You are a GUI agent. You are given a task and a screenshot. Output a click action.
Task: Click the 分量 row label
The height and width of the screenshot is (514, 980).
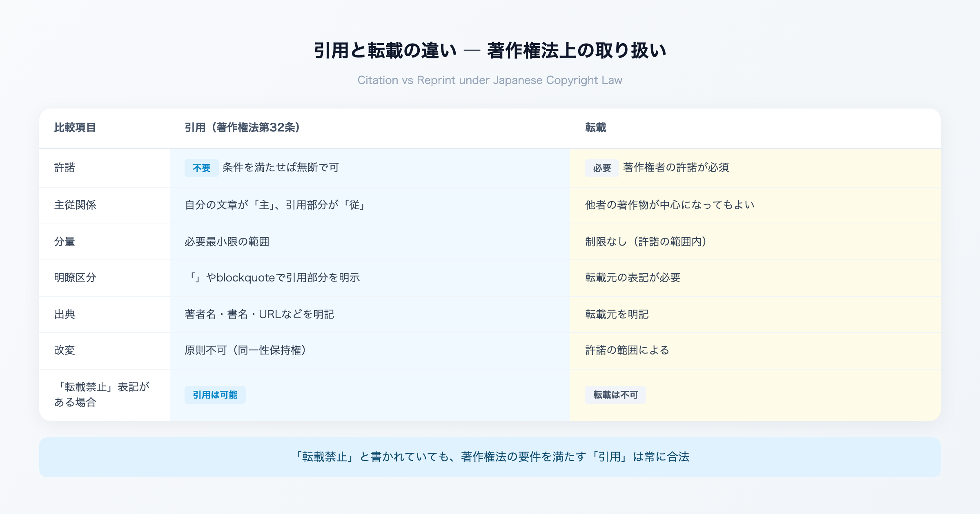[65, 241]
